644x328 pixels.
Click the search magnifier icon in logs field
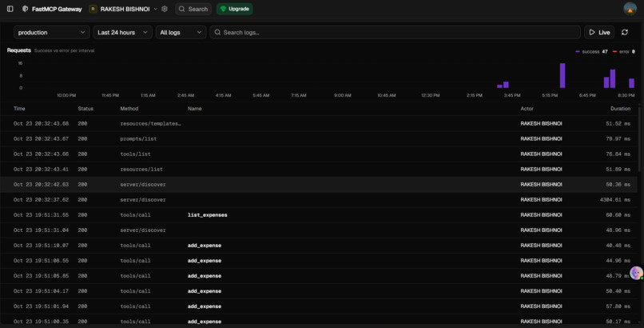[217, 33]
